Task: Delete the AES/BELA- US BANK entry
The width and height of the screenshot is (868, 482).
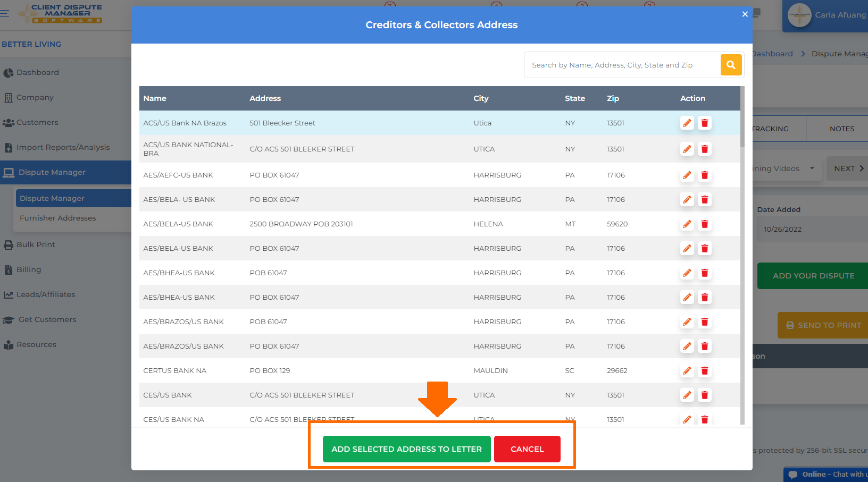Action: (x=705, y=199)
